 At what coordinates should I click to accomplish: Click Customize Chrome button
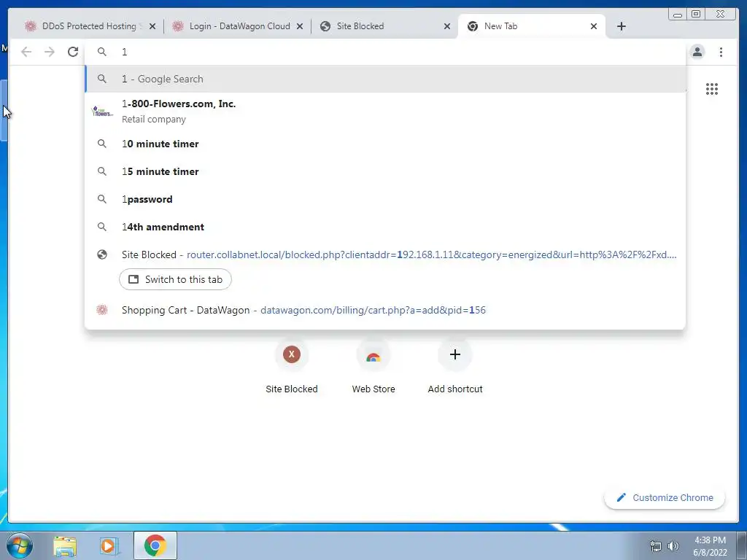tap(665, 497)
